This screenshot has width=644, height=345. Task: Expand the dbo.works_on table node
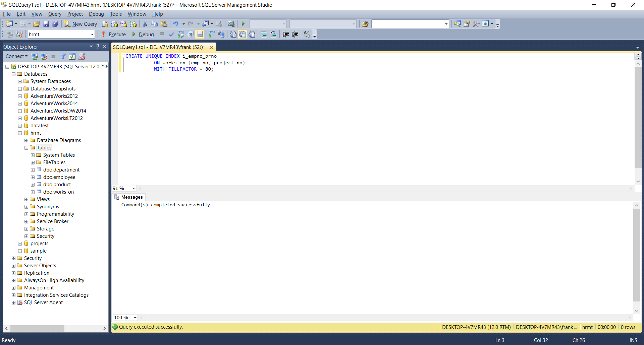click(33, 192)
